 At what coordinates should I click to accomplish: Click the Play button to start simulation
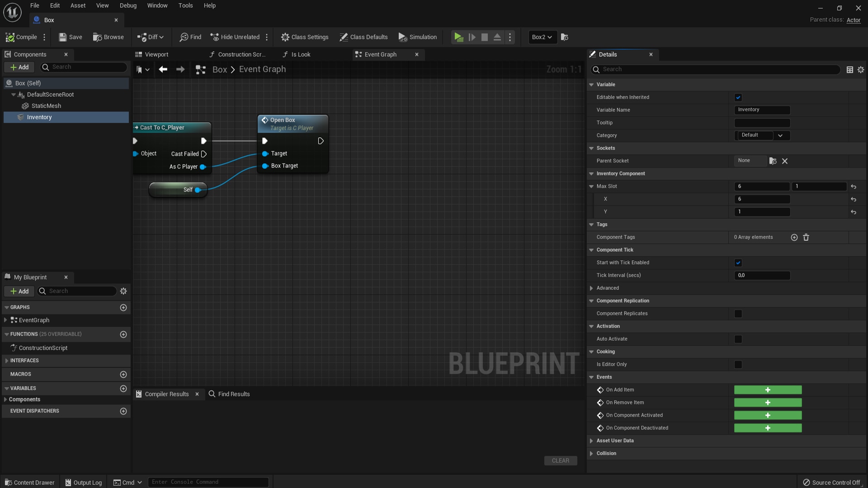(x=459, y=37)
